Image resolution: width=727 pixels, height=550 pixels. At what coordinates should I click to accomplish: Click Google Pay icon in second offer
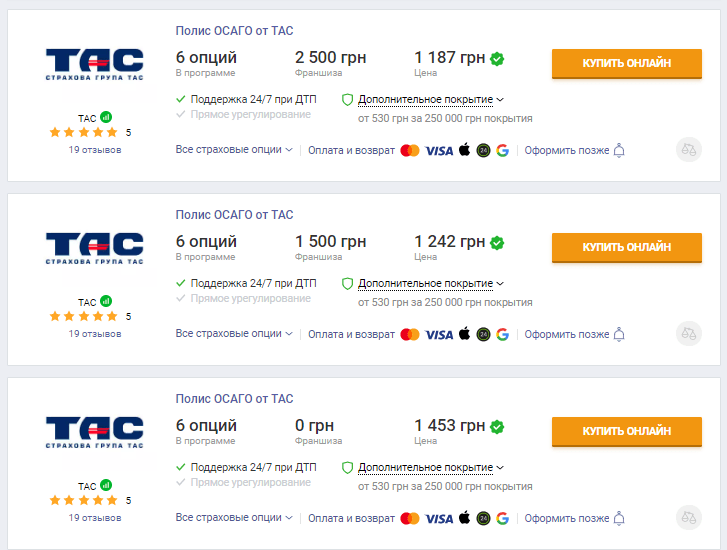click(x=503, y=334)
